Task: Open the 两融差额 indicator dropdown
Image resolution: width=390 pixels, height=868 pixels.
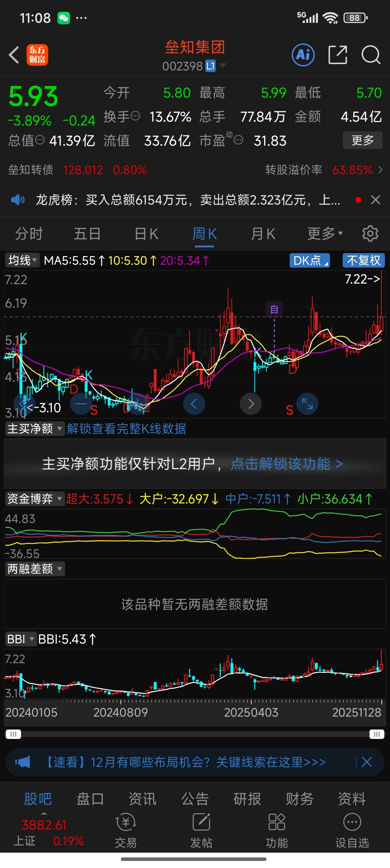Action: (x=34, y=569)
